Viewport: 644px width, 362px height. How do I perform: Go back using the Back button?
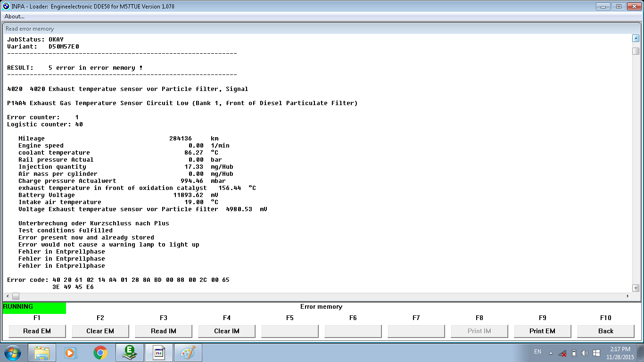605,331
